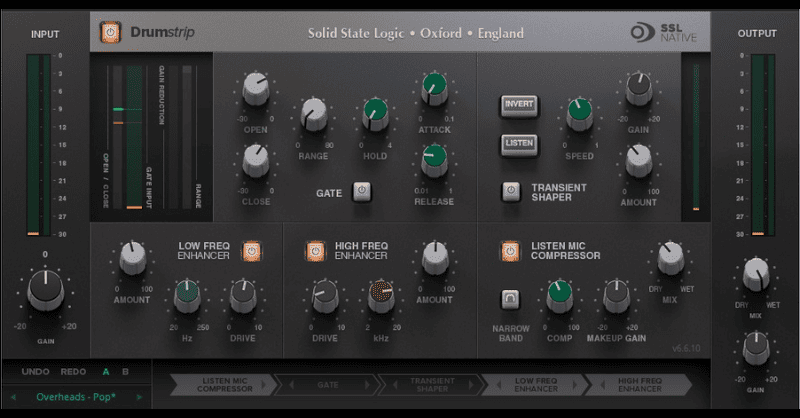
Task: Select Gate process order block
Action: (x=328, y=385)
